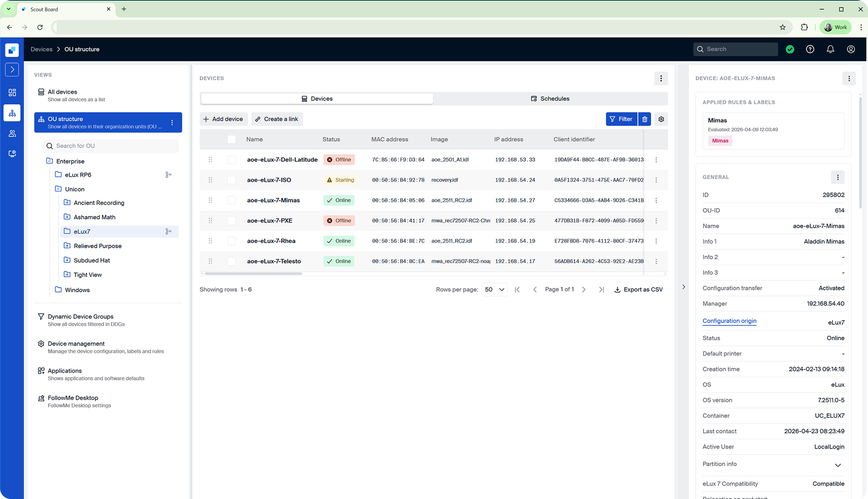Click the Mimas label tag
The height and width of the screenshot is (499, 868).
point(720,141)
